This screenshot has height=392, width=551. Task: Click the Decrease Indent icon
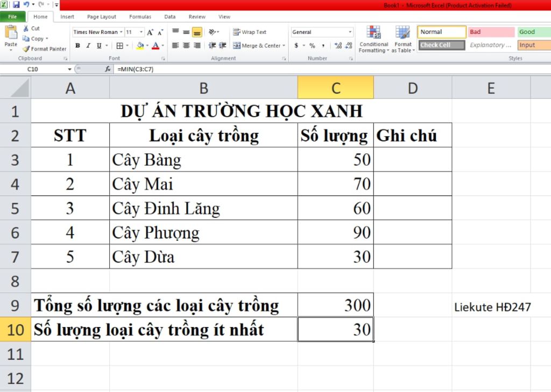tap(212, 46)
